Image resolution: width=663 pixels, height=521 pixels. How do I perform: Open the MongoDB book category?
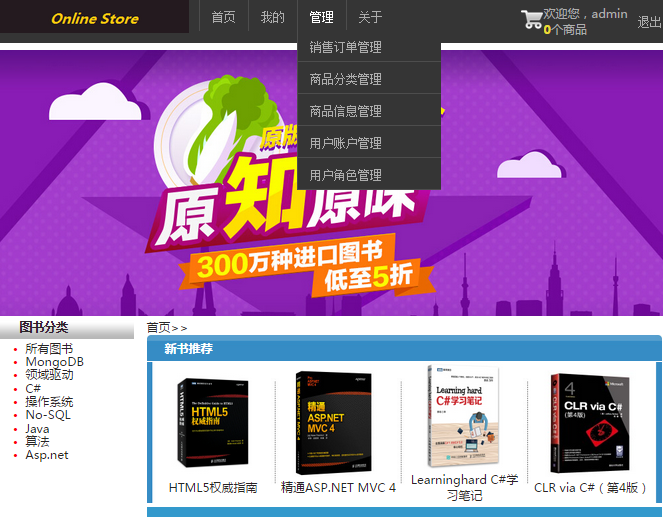(x=55, y=362)
